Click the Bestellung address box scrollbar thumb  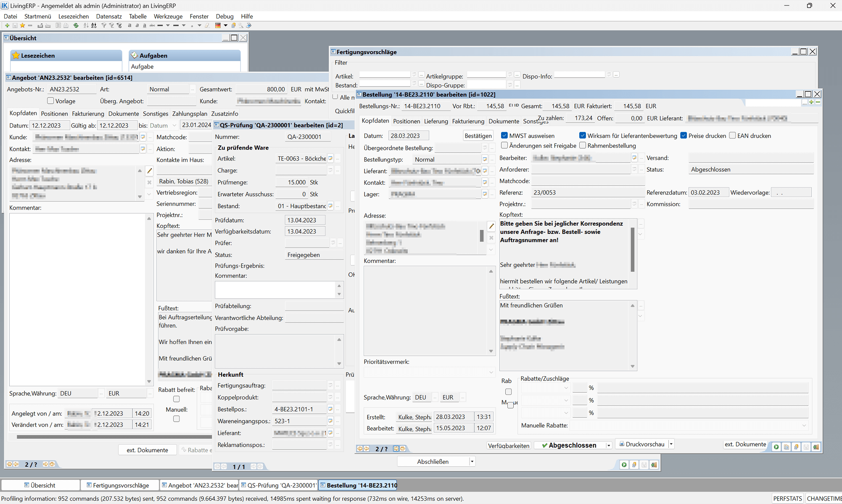coord(482,236)
